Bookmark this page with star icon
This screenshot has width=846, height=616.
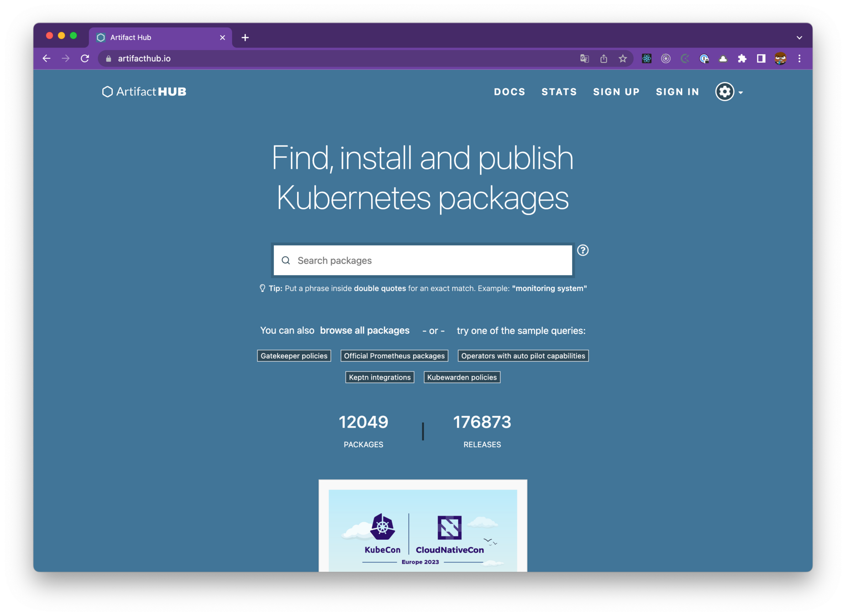pos(623,58)
